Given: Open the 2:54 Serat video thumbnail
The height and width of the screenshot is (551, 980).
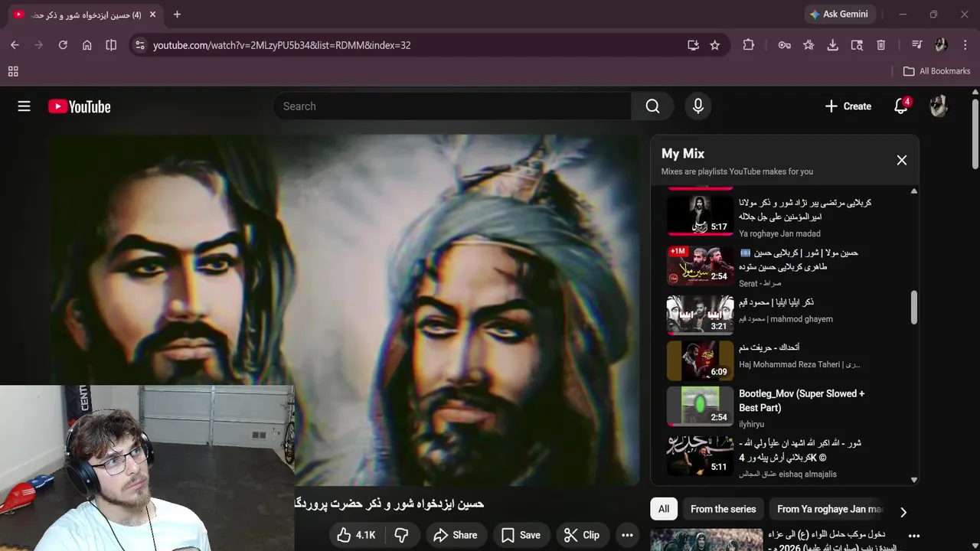Looking at the screenshot, I should (700, 265).
